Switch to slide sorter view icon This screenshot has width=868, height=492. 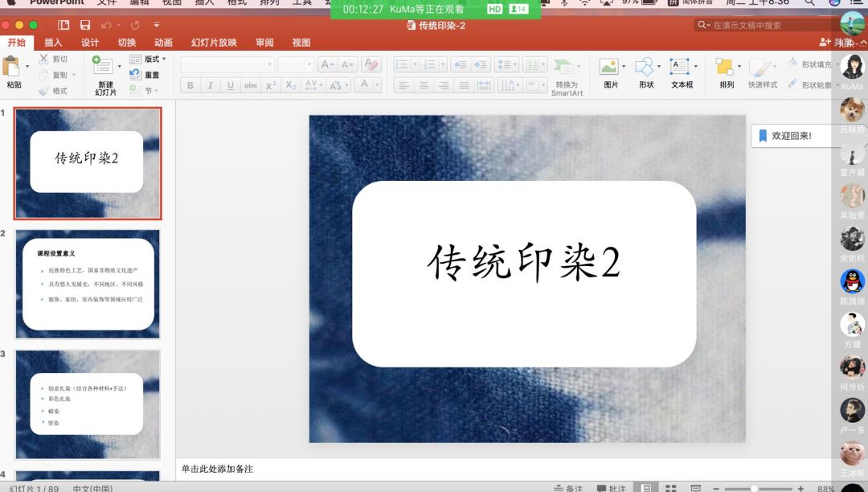click(670, 488)
